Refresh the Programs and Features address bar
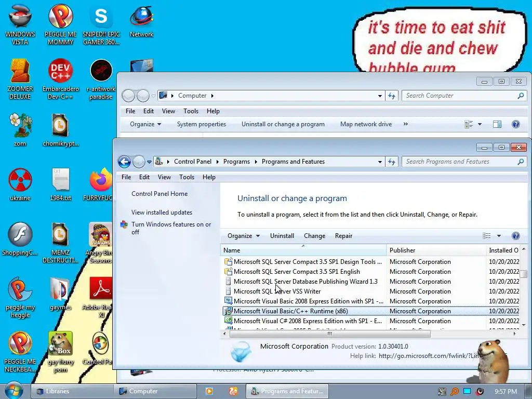 (392, 162)
